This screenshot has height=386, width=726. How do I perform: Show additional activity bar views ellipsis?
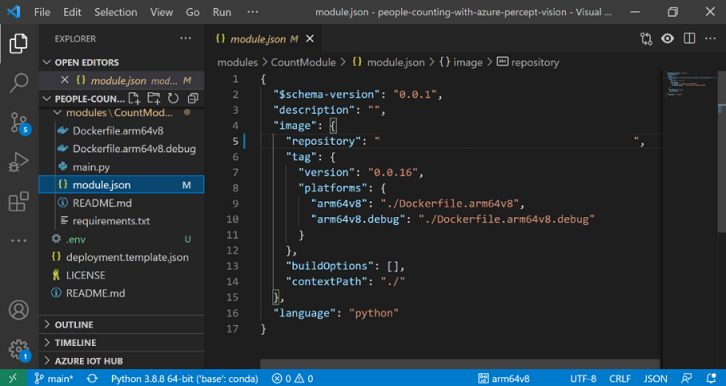[x=19, y=241]
